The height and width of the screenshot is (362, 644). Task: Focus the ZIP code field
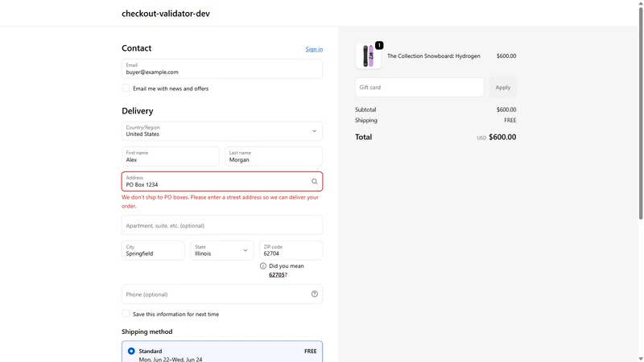pos(291,250)
